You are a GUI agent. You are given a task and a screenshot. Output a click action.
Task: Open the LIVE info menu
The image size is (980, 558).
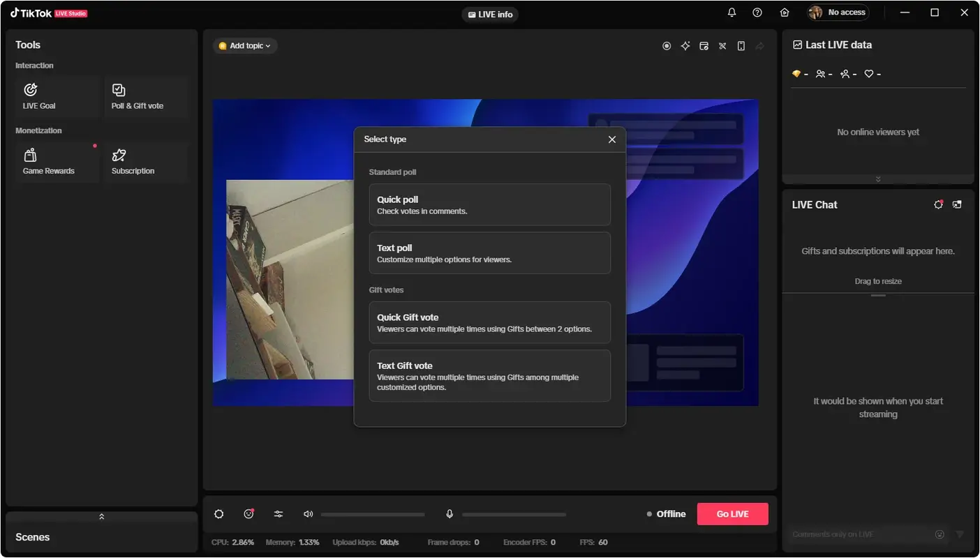pyautogui.click(x=490, y=14)
